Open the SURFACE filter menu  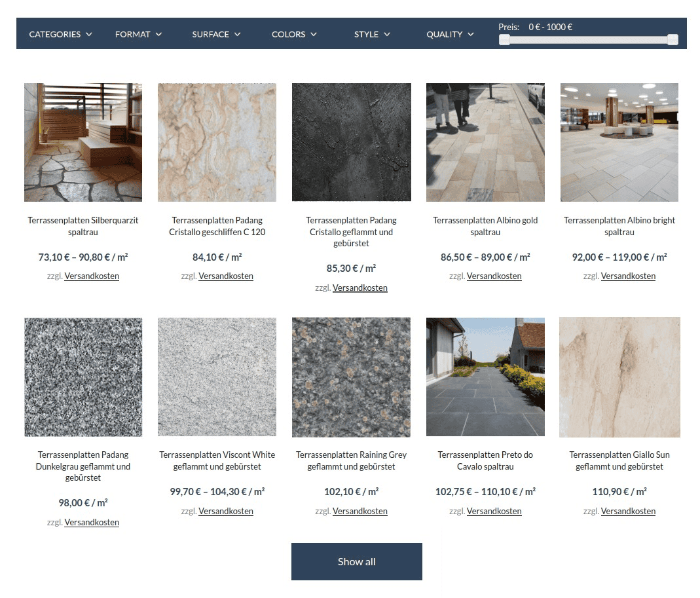tap(216, 34)
